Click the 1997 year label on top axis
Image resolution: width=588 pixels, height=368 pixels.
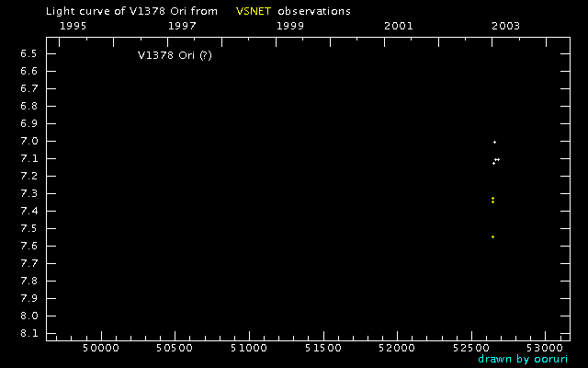[x=182, y=25]
